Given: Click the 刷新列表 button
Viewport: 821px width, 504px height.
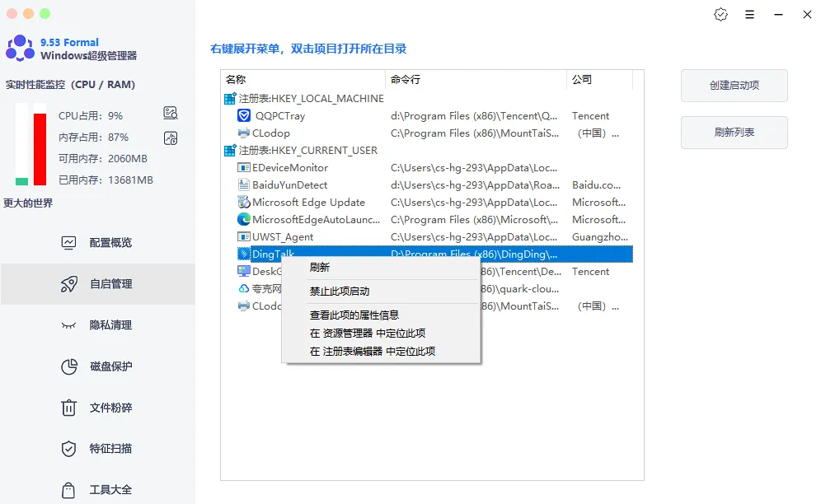Looking at the screenshot, I should pos(734,133).
